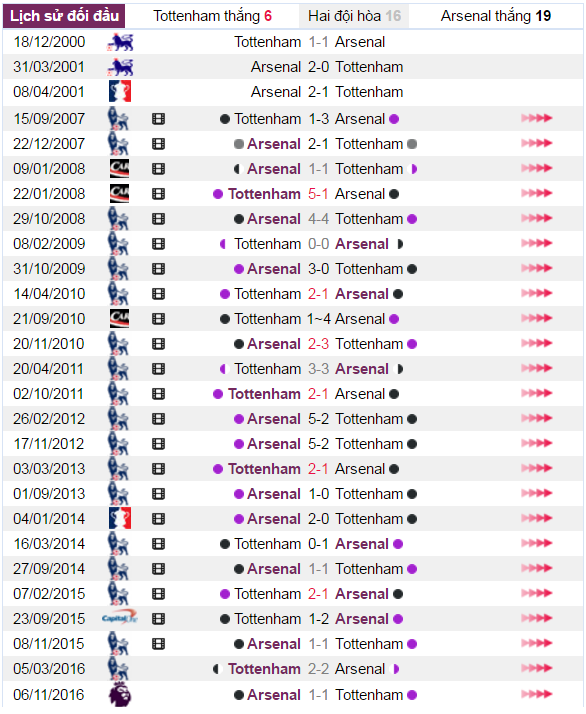This screenshot has height=714, width=586.
Task: Click Carling Cup logo on 21/09/2010 row
Action: click(120, 319)
